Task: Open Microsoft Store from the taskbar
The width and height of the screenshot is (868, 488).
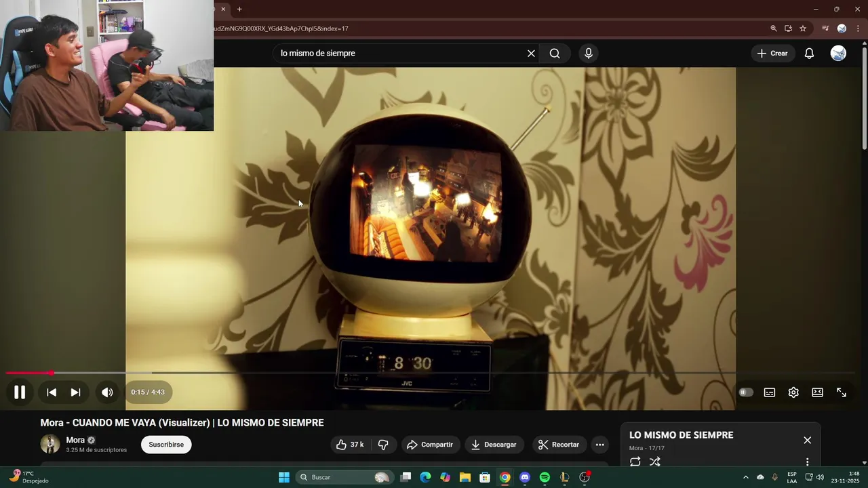Action: (x=485, y=477)
